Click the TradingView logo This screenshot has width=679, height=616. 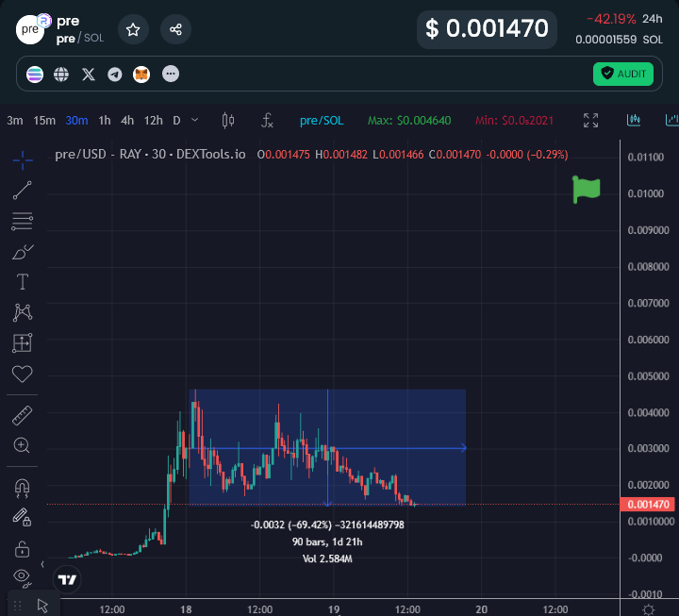(x=67, y=579)
